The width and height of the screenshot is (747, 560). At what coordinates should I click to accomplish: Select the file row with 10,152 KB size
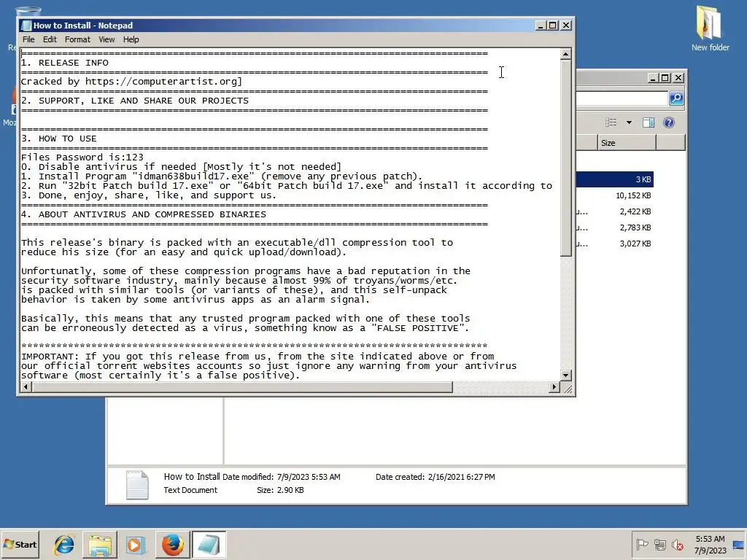coord(614,195)
